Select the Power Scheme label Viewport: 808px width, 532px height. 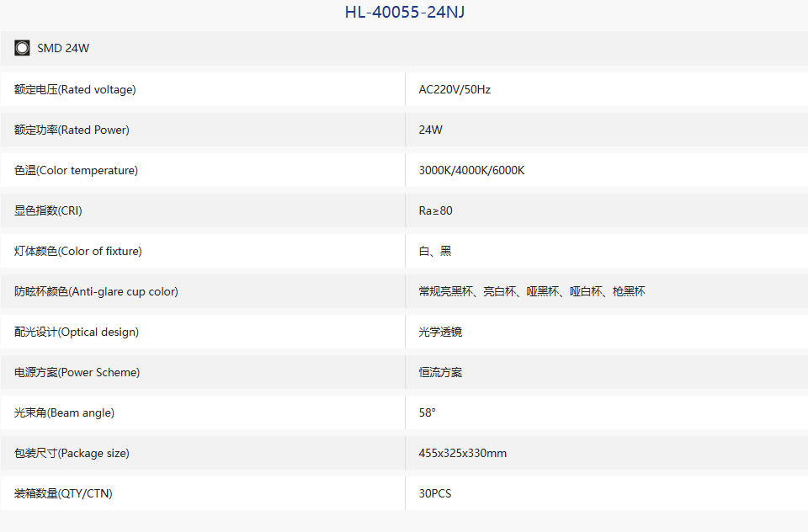(77, 372)
